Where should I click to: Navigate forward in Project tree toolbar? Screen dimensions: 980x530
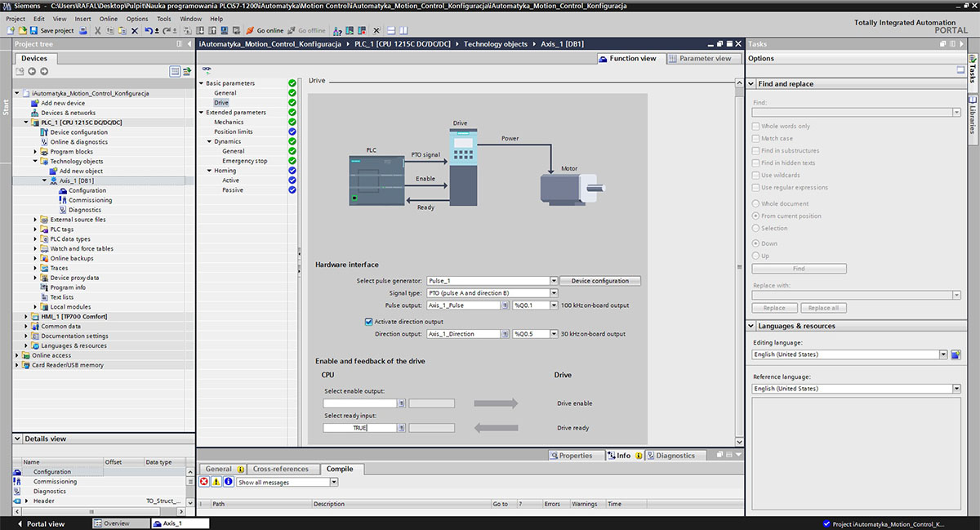[43, 71]
